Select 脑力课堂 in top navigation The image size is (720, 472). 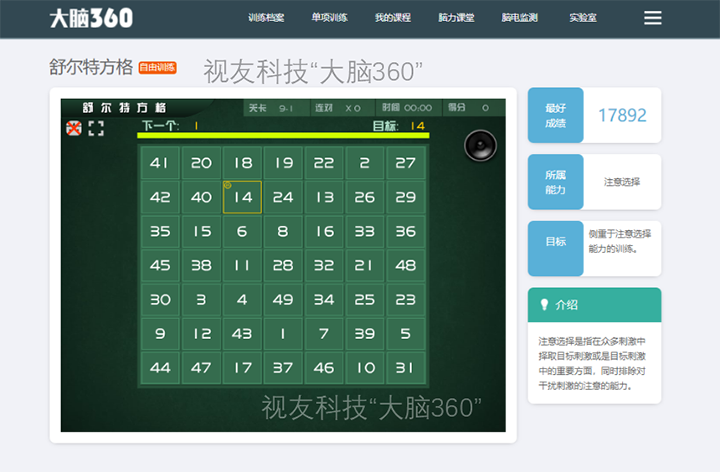456,18
